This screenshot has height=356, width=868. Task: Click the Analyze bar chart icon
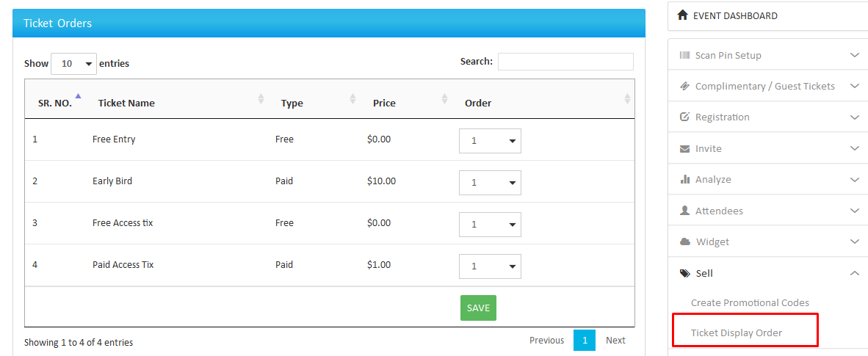pyautogui.click(x=684, y=179)
